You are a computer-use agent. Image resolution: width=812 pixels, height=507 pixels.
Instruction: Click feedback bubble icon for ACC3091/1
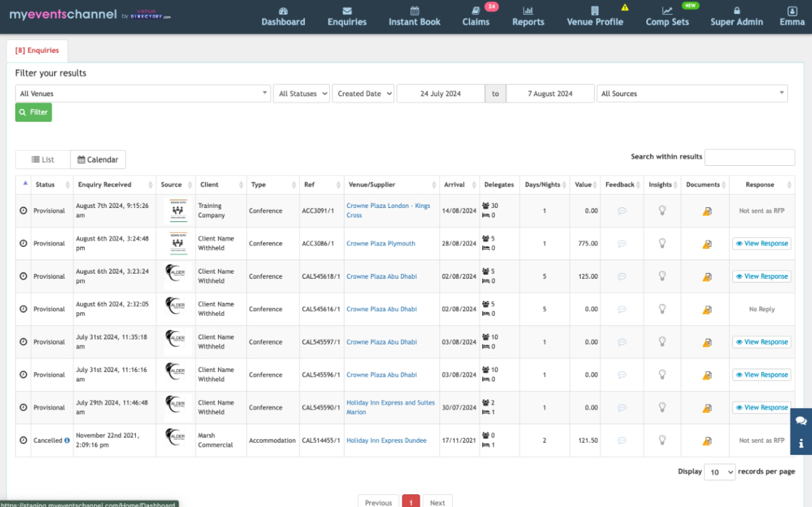[622, 211]
